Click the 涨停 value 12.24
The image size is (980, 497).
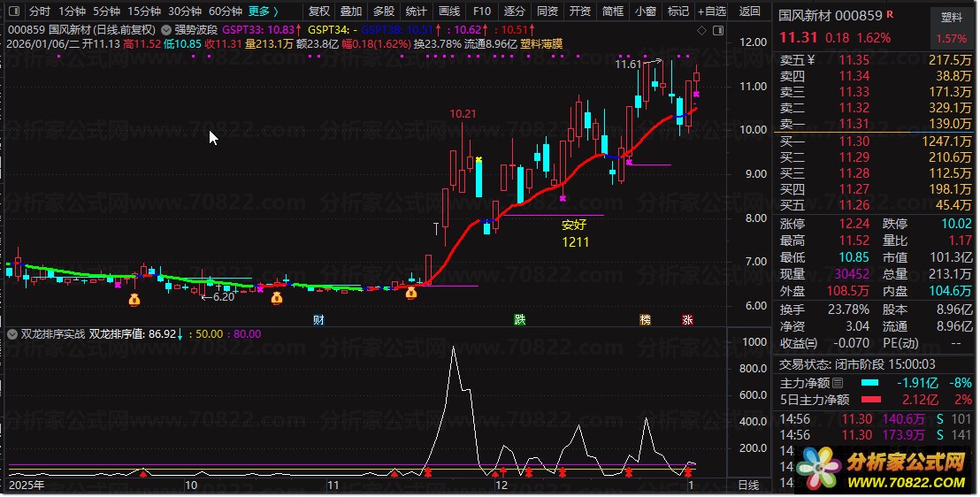(854, 224)
